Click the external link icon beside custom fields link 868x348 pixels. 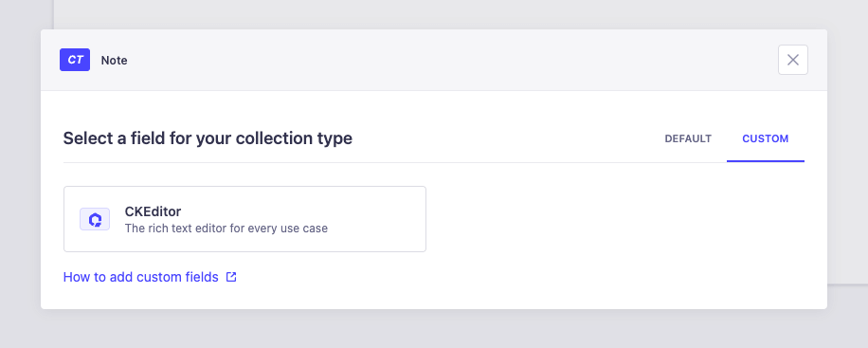click(x=231, y=277)
